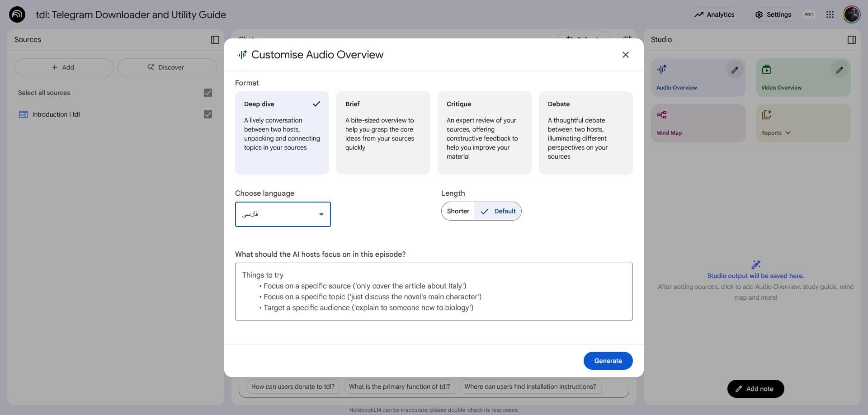Focus the AI hosts focus text box
Screen dimensions: 868x415
434,292
